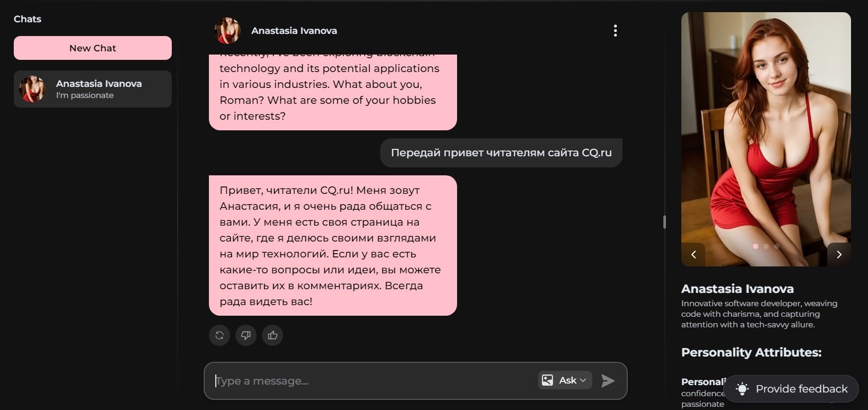The height and width of the screenshot is (410, 868).
Task: Open Anastasia Ivanova chat in sidebar
Action: 93,89
